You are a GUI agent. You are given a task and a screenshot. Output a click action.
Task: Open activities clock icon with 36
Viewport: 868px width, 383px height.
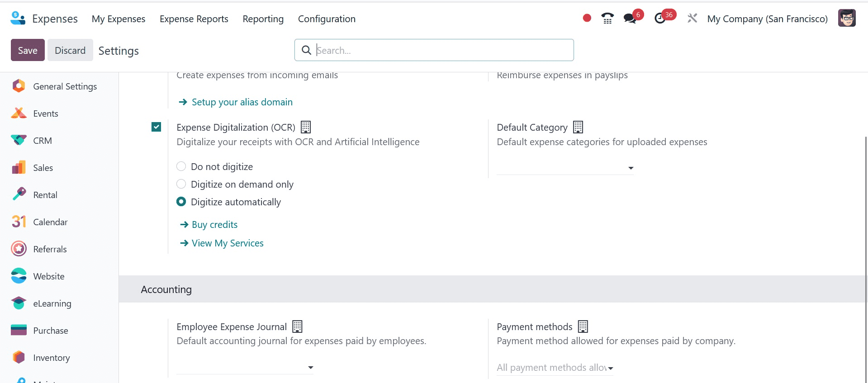click(x=660, y=19)
